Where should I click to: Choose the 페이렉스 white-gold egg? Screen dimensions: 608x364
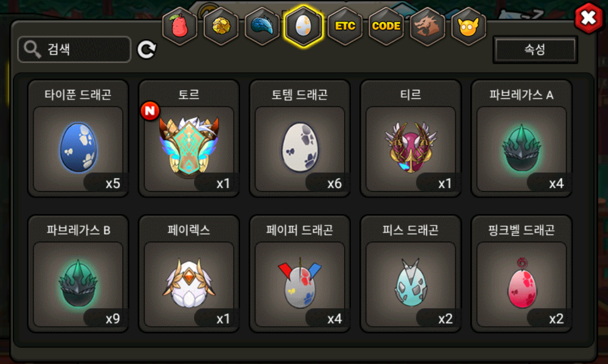[x=189, y=274]
